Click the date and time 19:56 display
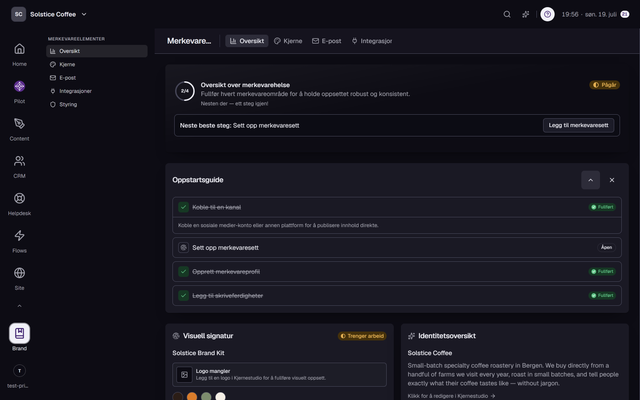Image resolution: width=640 pixels, height=400 pixels. tap(589, 14)
